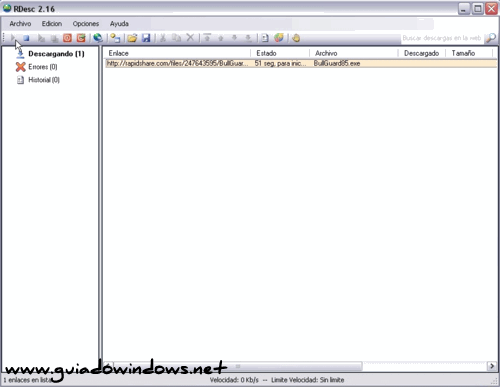Click the globe web browser icon
Screen dimensions: 500x387
98,38
